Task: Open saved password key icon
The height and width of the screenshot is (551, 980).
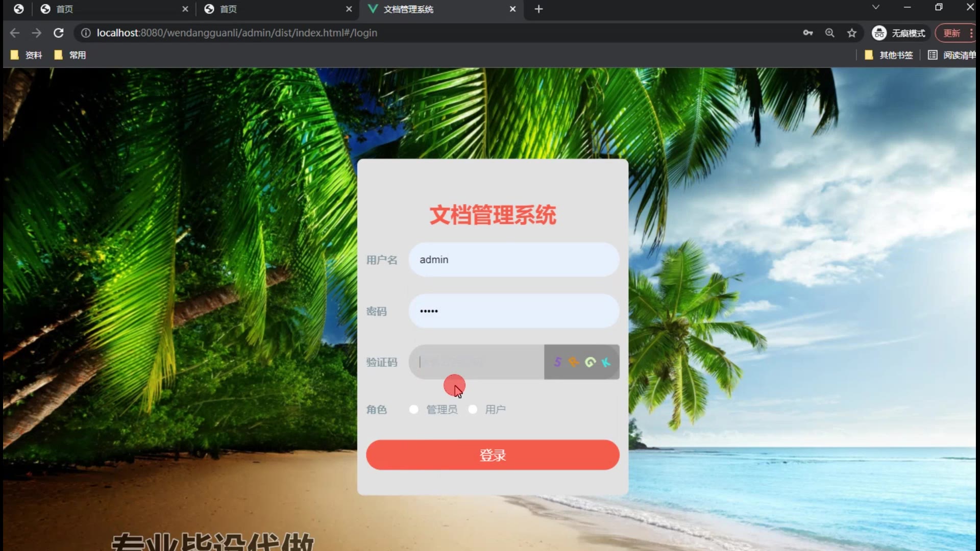Action: point(807,33)
